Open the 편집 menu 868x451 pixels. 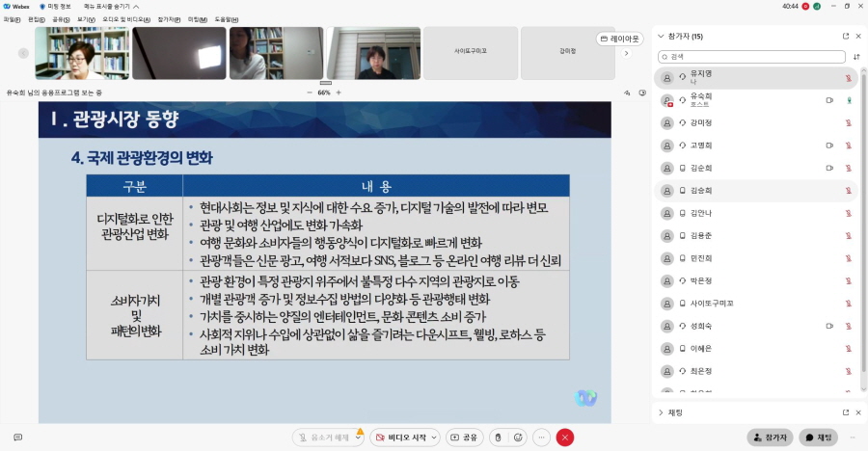tap(37, 19)
